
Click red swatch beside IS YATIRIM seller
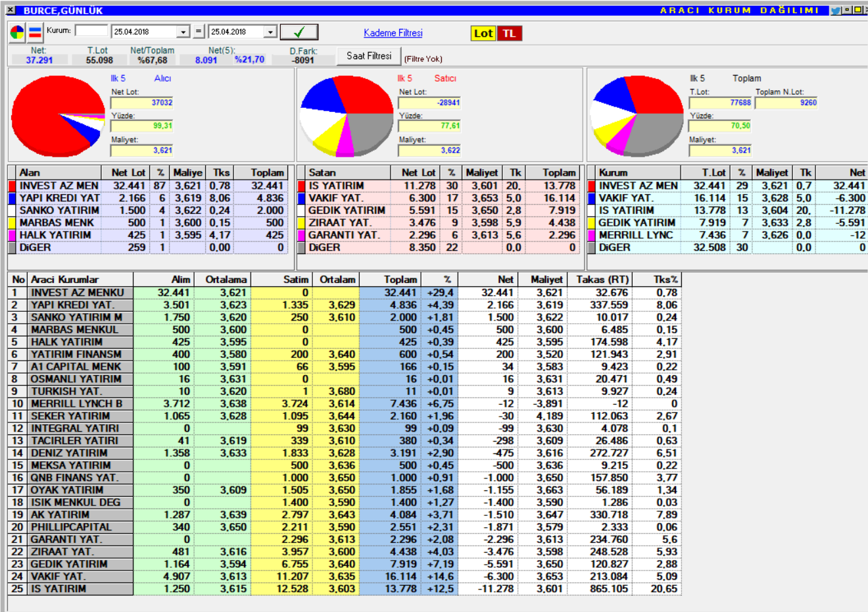[x=302, y=186]
